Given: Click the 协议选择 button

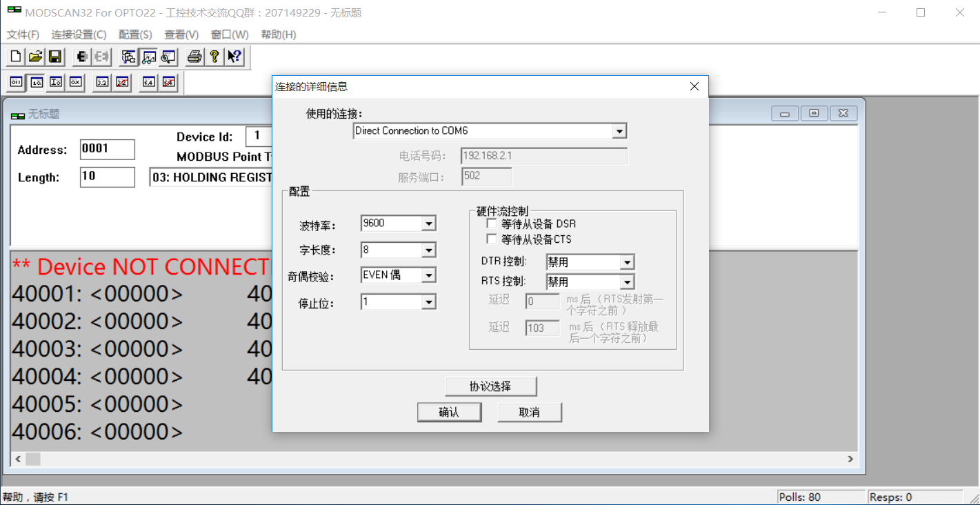Looking at the screenshot, I should tap(490, 386).
